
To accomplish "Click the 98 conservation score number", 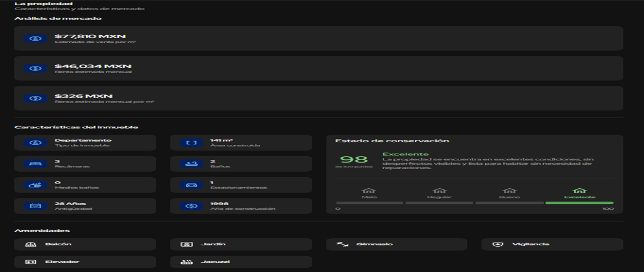I will click(x=354, y=159).
